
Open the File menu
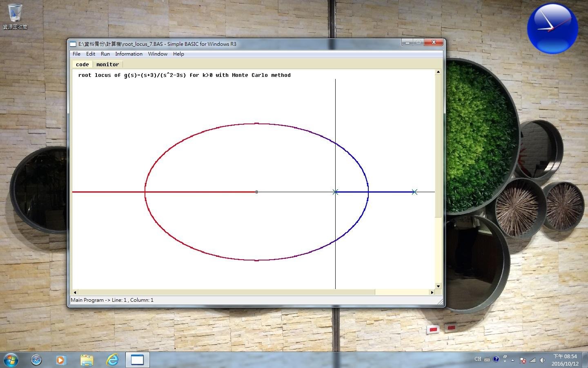[x=76, y=54]
